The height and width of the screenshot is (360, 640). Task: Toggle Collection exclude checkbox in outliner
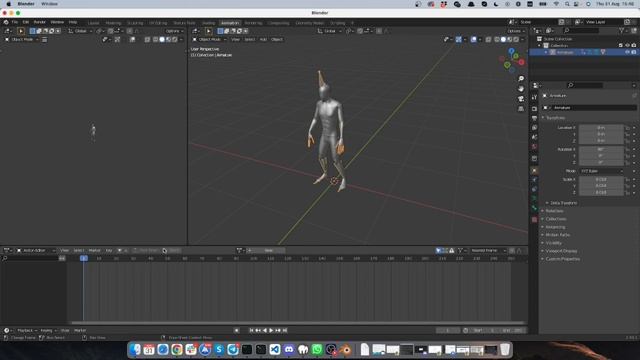click(621, 45)
